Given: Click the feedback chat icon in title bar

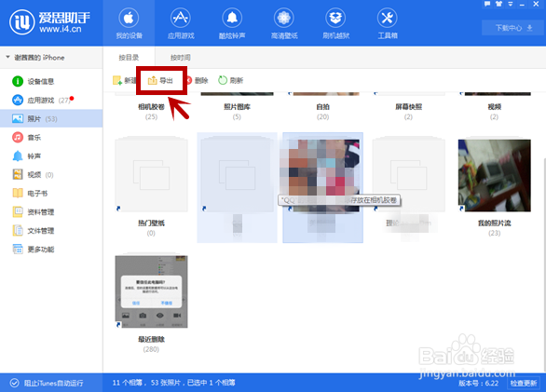Looking at the screenshot, I should (x=487, y=4).
